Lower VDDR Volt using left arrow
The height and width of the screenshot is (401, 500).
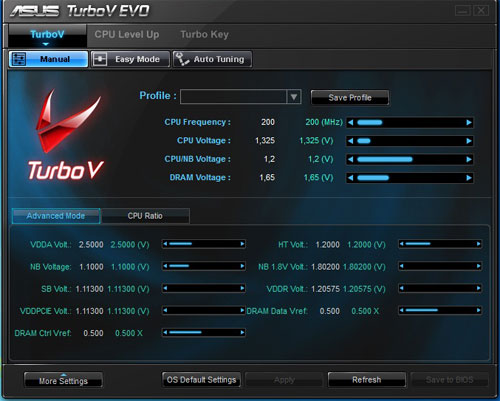402,288
